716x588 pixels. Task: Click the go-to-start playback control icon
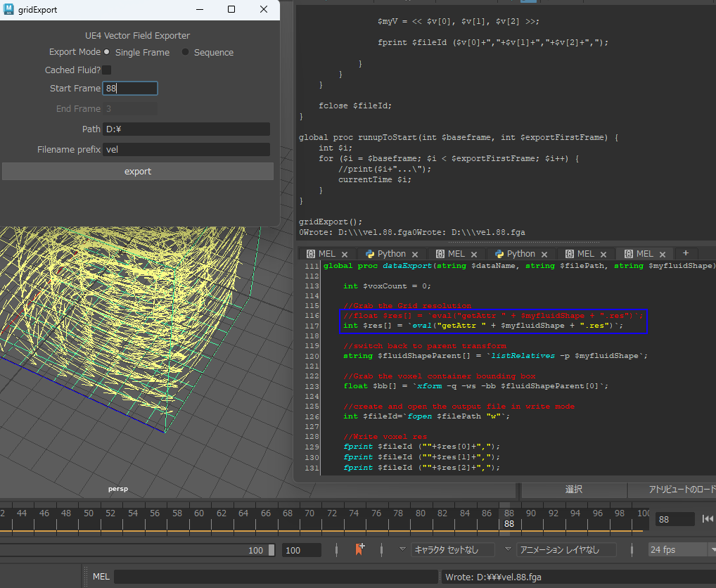click(x=708, y=518)
